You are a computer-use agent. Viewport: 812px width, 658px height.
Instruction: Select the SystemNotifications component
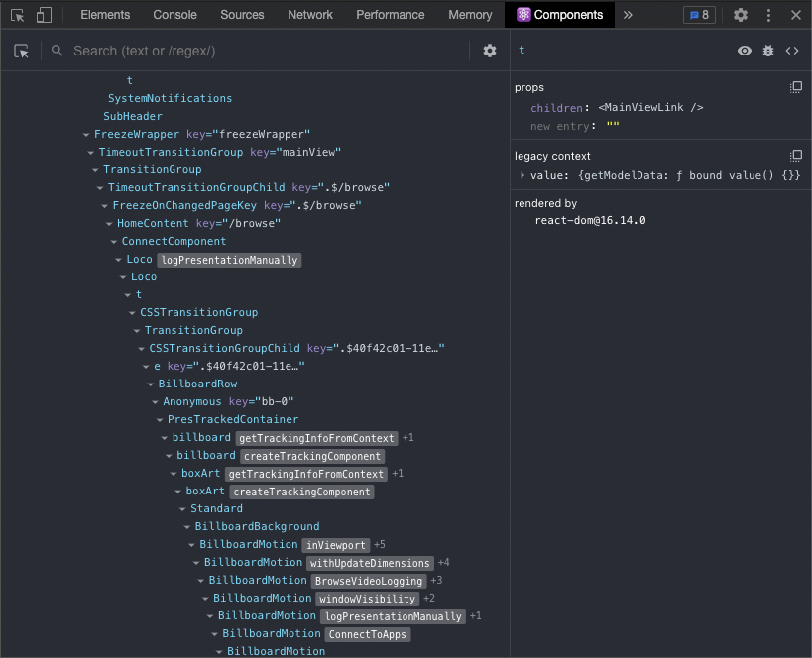[x=170, y=98]
